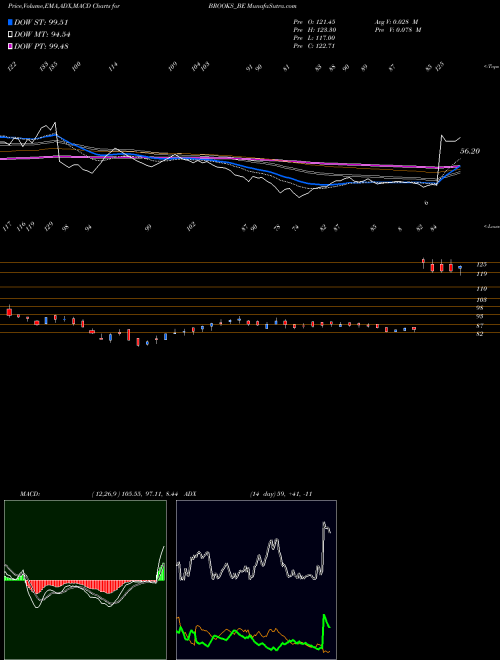
Task: Select the 'Pre L: 117.00' low value
Action: (314, 38)
